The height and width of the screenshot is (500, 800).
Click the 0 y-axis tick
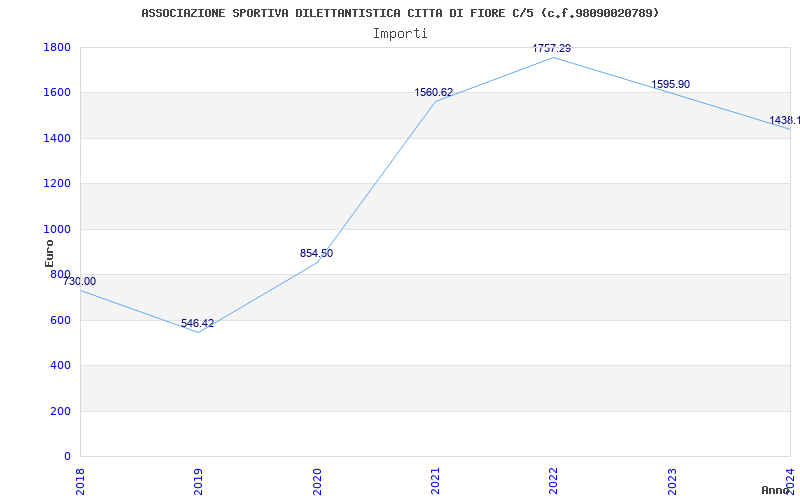(x=67, y=457)
